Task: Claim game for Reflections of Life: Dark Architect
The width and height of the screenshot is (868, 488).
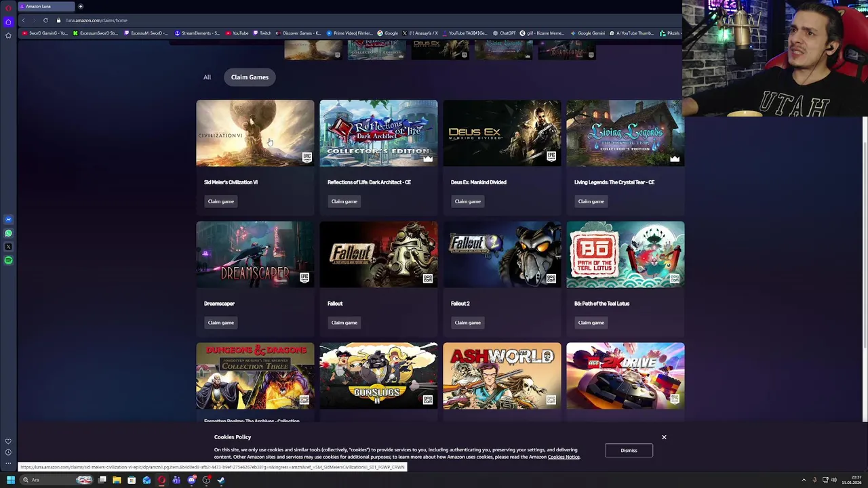Action: [344, 201]
